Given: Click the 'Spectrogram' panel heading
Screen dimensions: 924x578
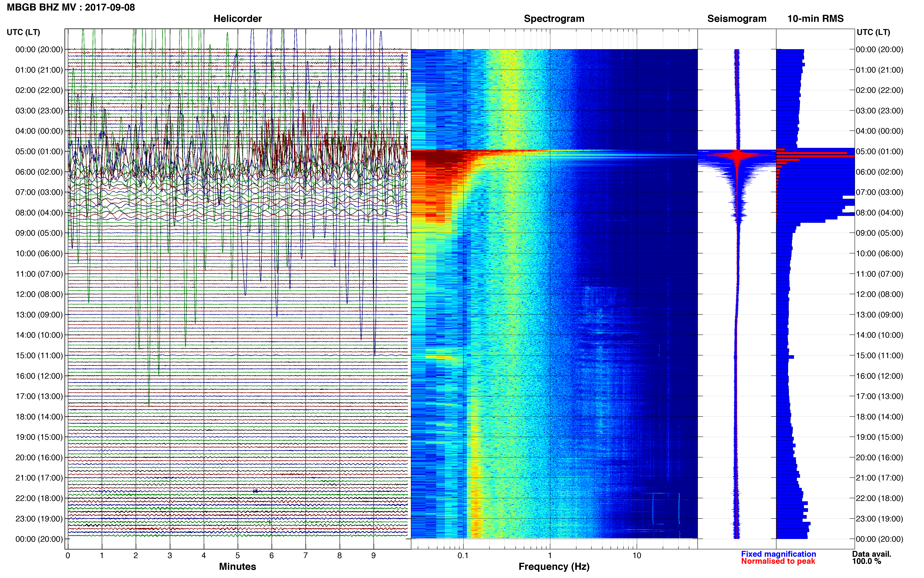Looking at the screenshot, I should pos(554,19).
